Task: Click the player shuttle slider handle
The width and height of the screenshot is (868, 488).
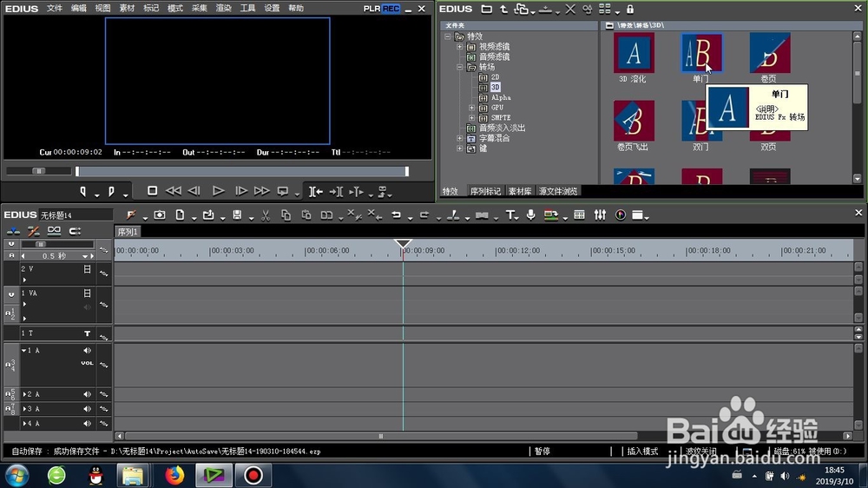Action: [x=39, y=171]
